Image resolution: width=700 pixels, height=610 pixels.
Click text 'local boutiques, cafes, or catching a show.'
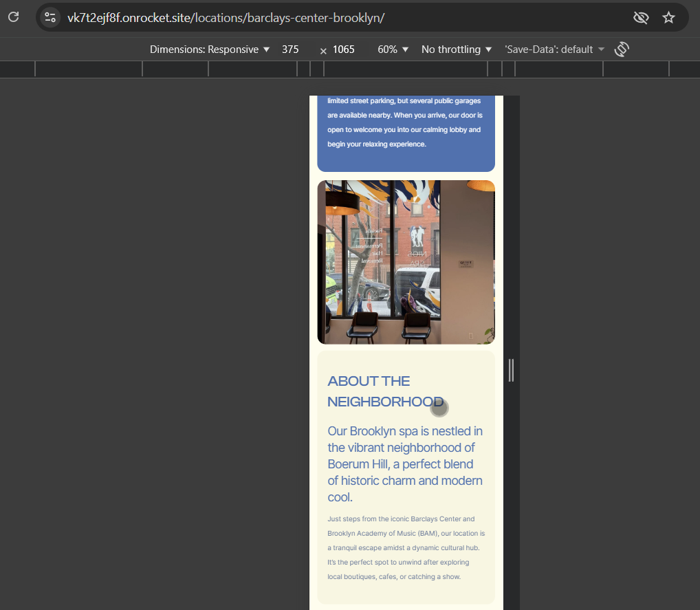(x=394, y=576)
